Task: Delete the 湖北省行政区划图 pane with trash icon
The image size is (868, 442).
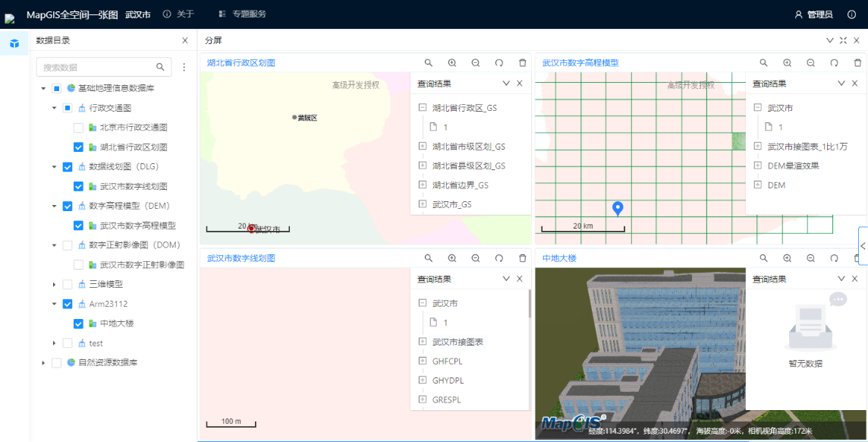Action: pyautogui.click(x=523, y=63)
